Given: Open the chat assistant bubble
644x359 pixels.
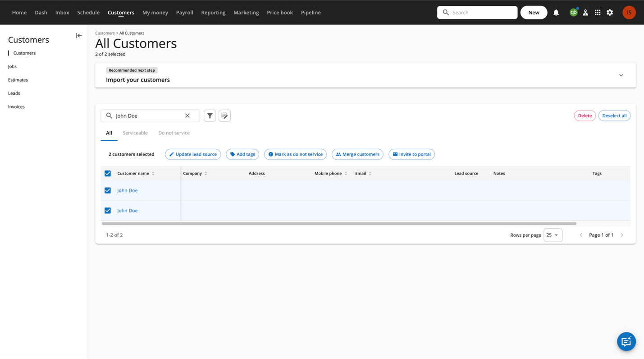Looking at the screenshot, I should pos(626,342).
